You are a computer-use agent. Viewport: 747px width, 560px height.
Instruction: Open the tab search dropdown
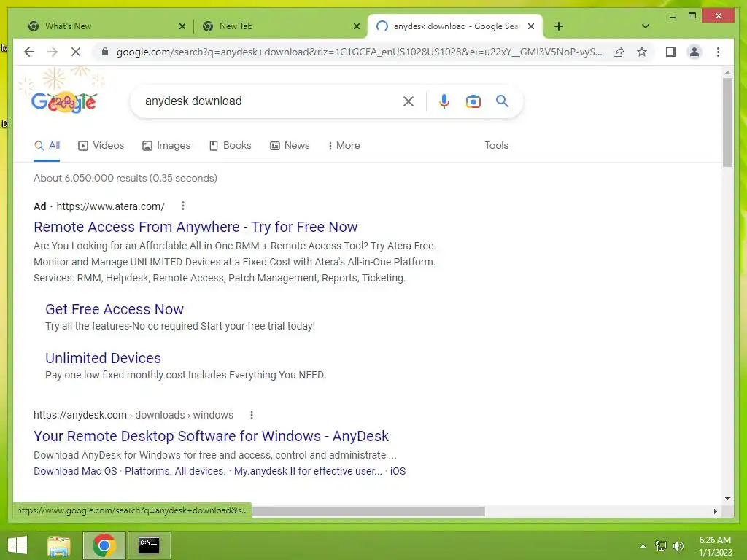[x=645, y=26]
